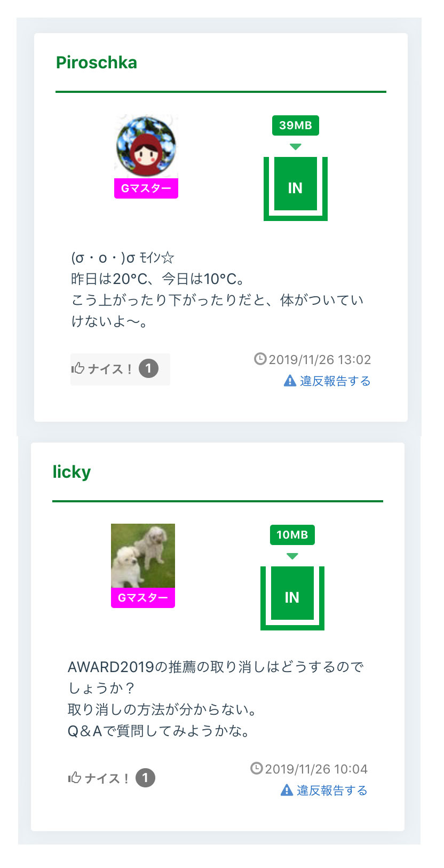Screen dimensions: 444x868
Task: Click the 10MB label above the tank
Action: (x=292, y=535)
